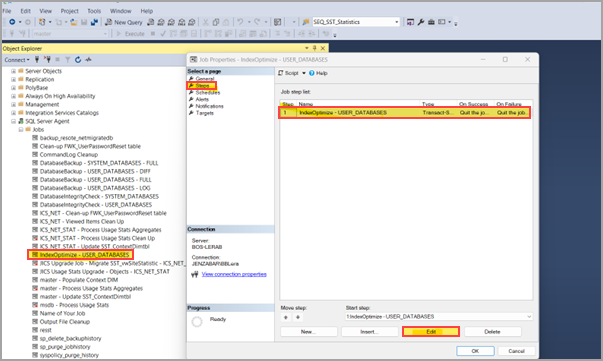Image resolution: width=603 pixels, height=361 pixels.
Task: Select DatabaseIntegrityCheck - SYSTEM_DATABASES job
Action: [99, 196]
